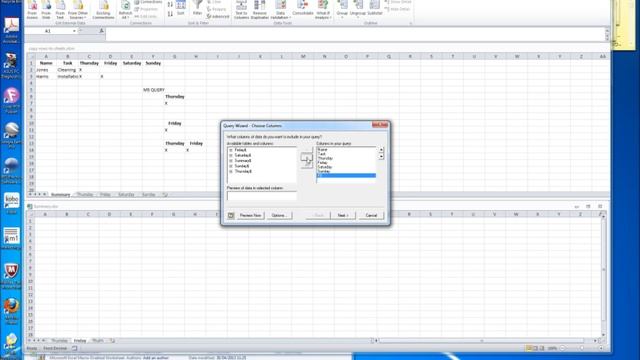Screen dimensions: 640x360
Task: Click the insert new sheet tab icon in the top workbook
Action: [165, 195]
